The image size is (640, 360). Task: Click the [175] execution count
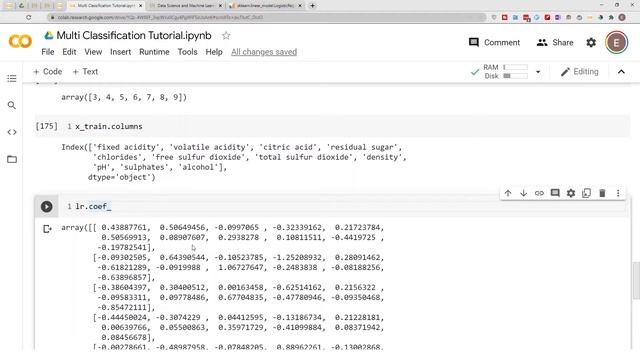click(x=47, y=126)
